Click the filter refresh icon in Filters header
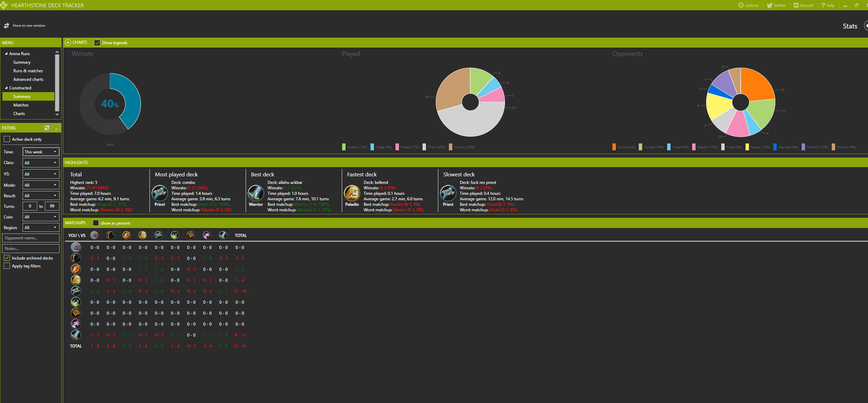This screenshot has height=403, width=868. point(47,128)
